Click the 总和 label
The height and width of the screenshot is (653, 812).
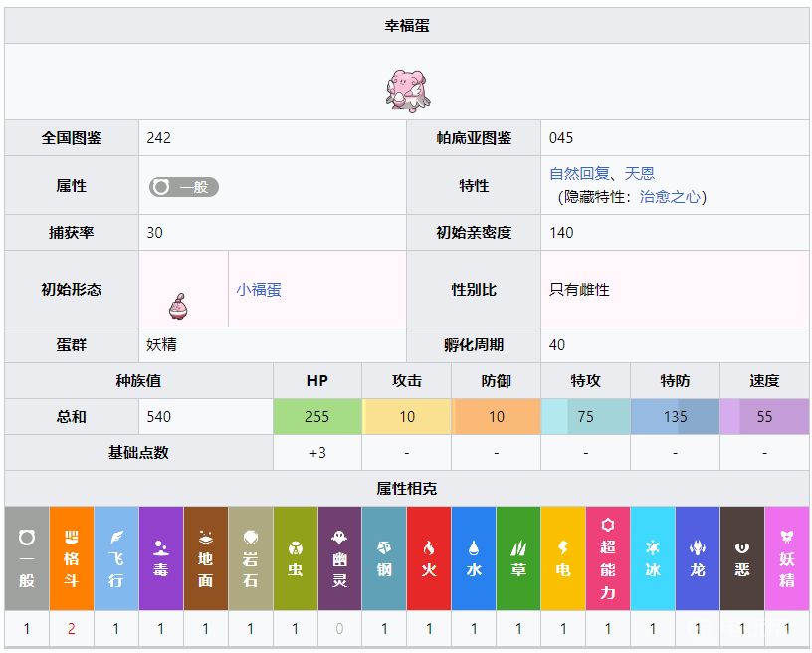click(72, 416)
